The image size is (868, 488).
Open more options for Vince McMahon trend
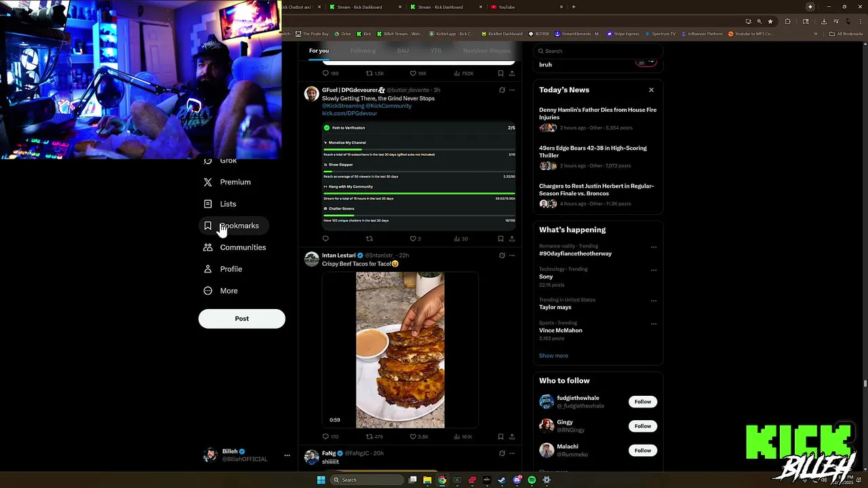coord(654,324)
